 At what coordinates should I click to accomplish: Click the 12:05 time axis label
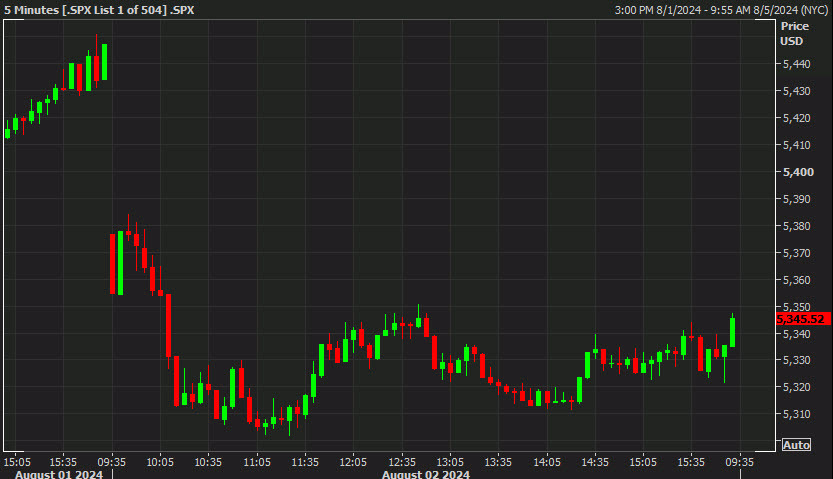(353, 462)
